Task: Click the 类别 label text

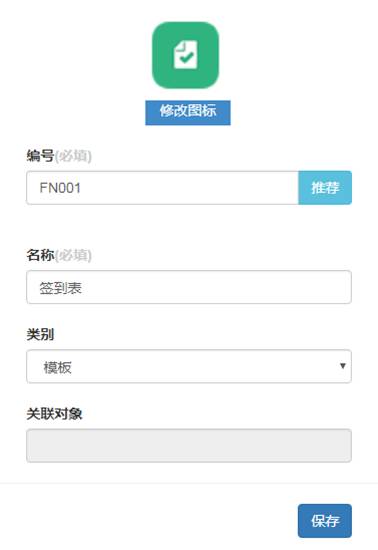Action: point(40,334)
